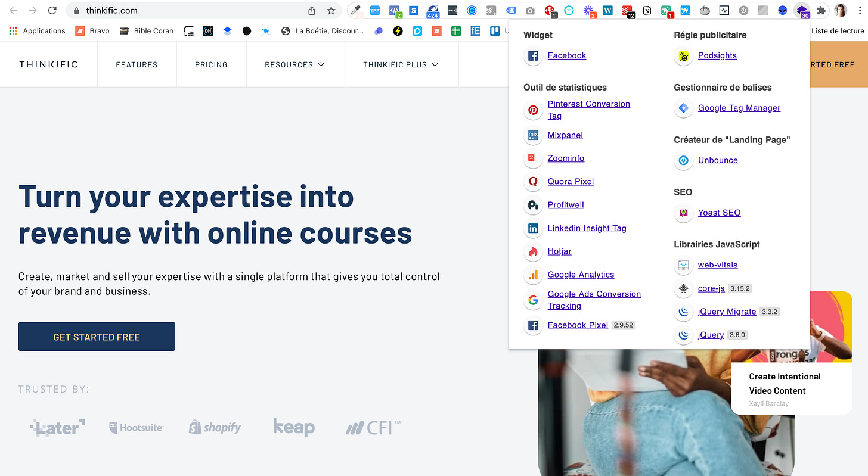868x476 pixels.
Task: Open the jQuery Migrate link
Action: point(727,312)
